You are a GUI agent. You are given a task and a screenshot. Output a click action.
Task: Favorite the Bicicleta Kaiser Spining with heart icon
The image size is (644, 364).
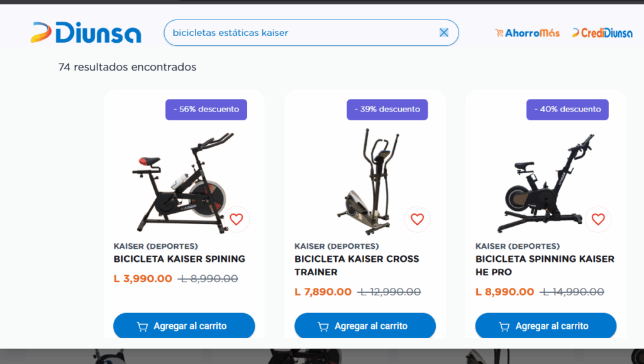pyautogui.click(x=236, y=219)
